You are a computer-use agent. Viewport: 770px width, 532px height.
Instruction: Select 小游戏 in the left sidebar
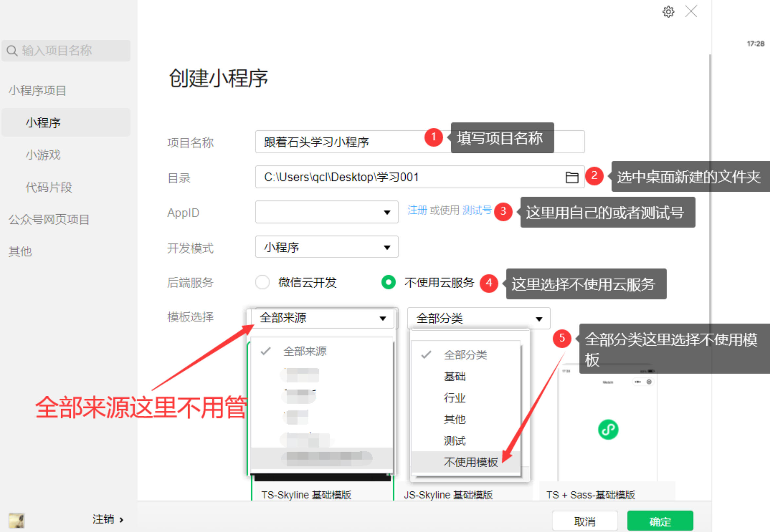pos(43,155)
